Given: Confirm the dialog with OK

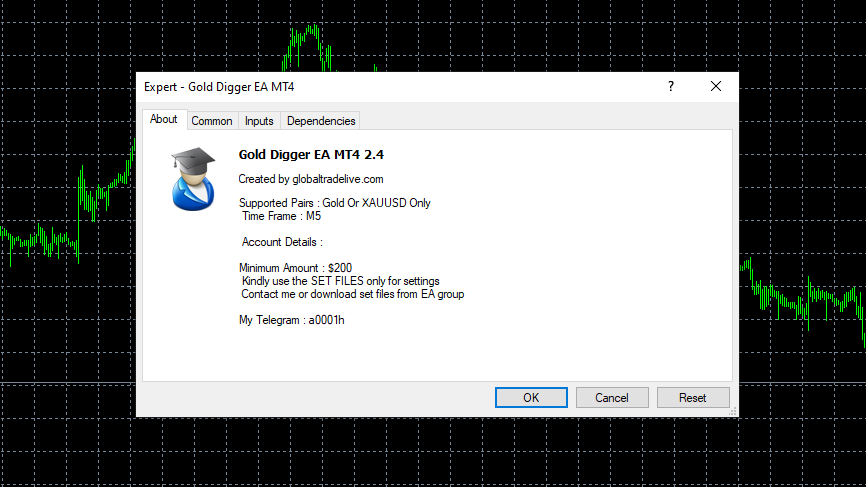Looking at the screenshot, I should click(x=531, y=398).
